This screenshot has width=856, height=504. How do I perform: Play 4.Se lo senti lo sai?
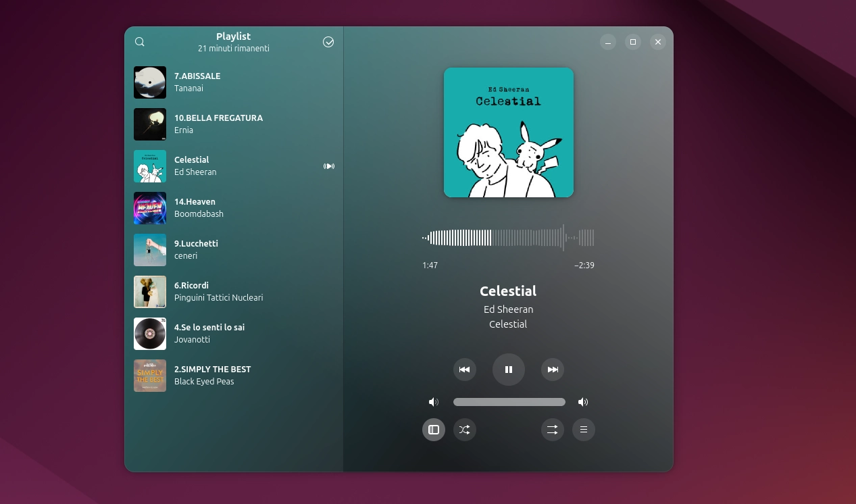click(x=234, y=334)
